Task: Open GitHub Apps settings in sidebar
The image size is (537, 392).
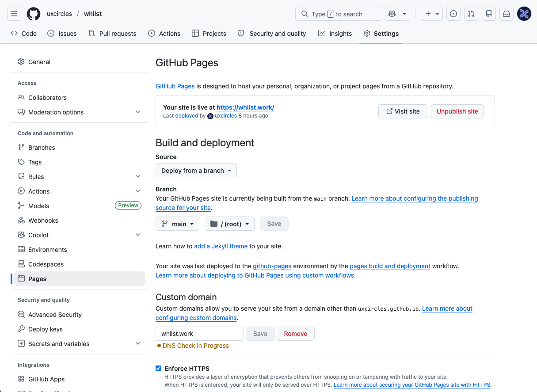Action: pyautogui.click(x=80, y=379)
